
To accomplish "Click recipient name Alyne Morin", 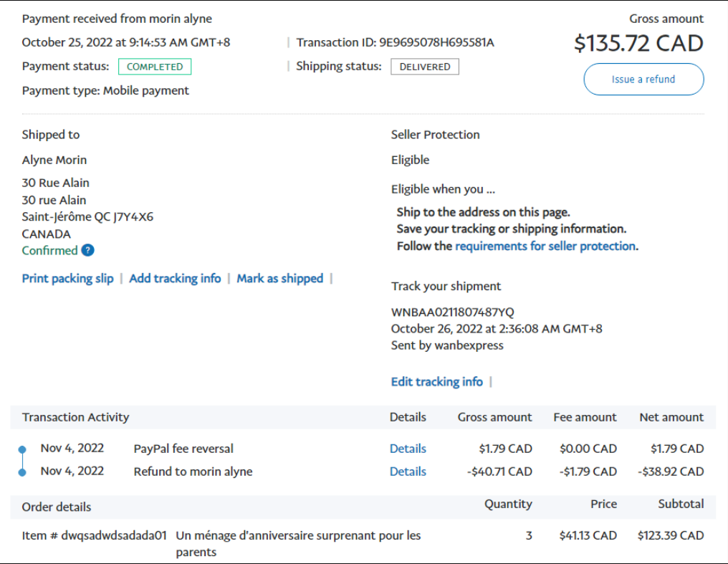I will click(54, 160).
